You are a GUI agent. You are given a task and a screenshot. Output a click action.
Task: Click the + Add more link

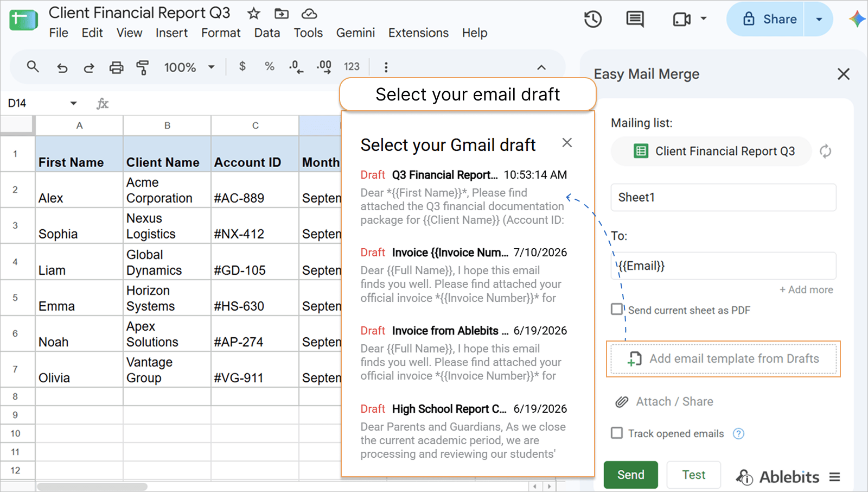(x=806, y=289)
